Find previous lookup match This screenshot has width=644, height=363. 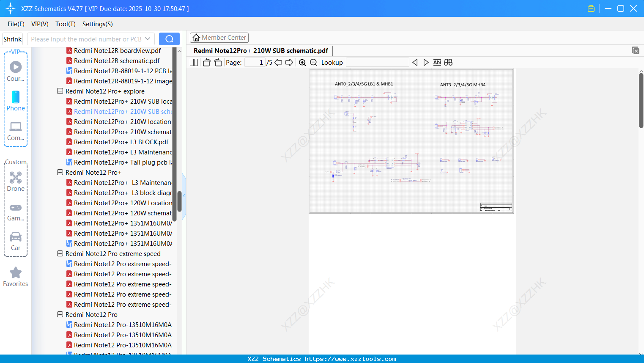coord(415,63)
